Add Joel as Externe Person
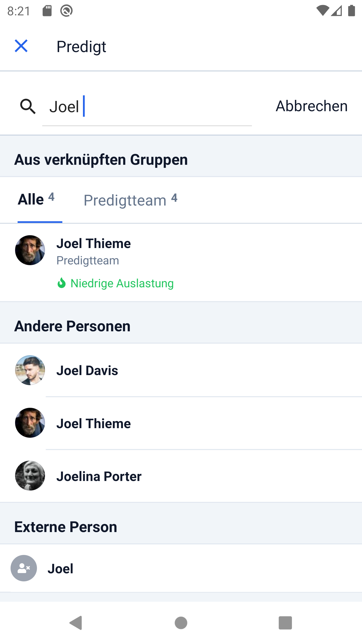Viewport: 362px width, 644px height. [181, 568]
